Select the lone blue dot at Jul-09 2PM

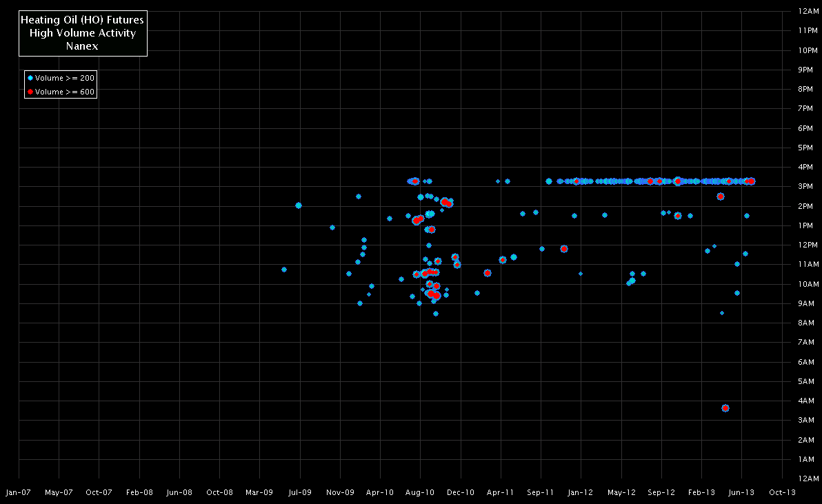[299, 205]
